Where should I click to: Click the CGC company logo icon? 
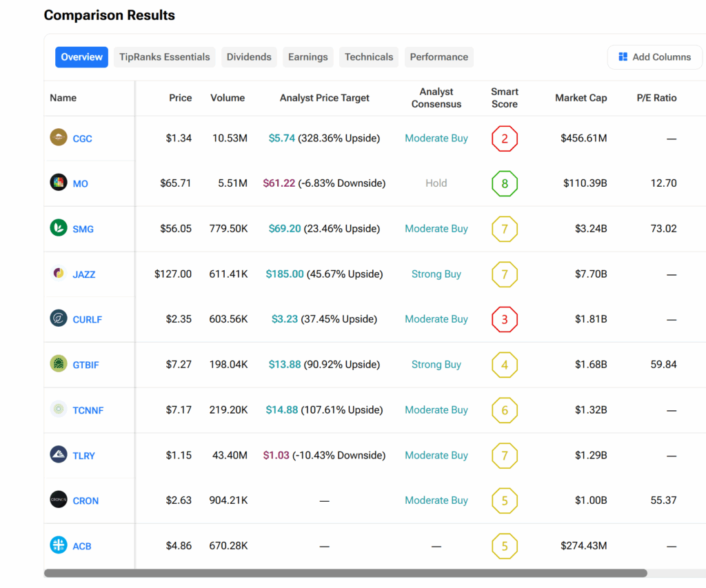(x=59, y=137)
